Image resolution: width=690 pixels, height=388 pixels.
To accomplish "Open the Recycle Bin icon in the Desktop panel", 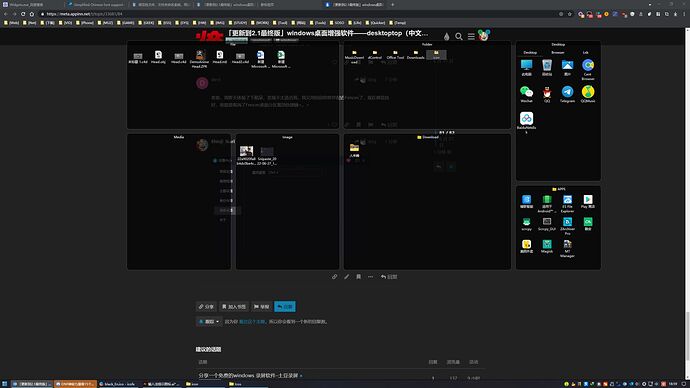I will click(x=547, y=66).
